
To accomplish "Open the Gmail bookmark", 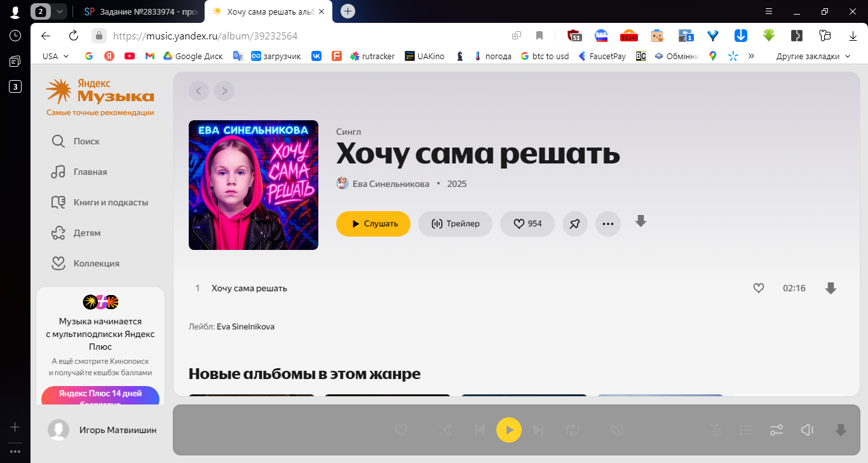I will 150,56.
